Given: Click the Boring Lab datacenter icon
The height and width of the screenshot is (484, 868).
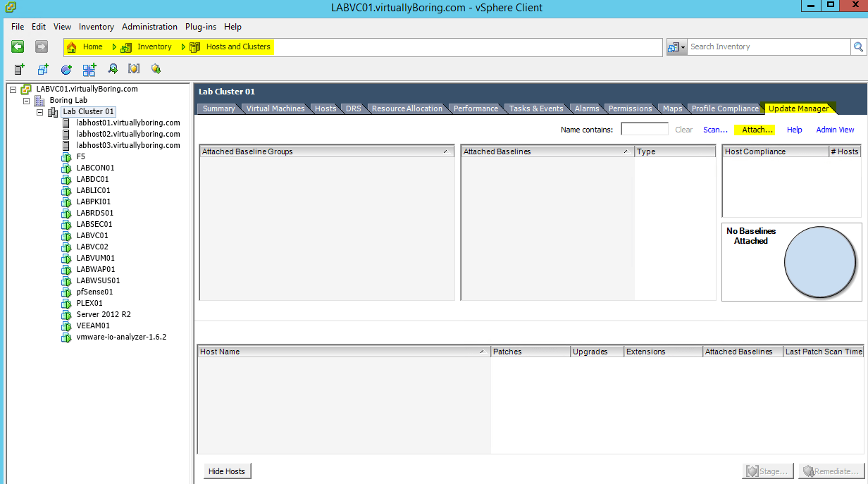Looking at the screenshot, I should click(x=39, y=101).
